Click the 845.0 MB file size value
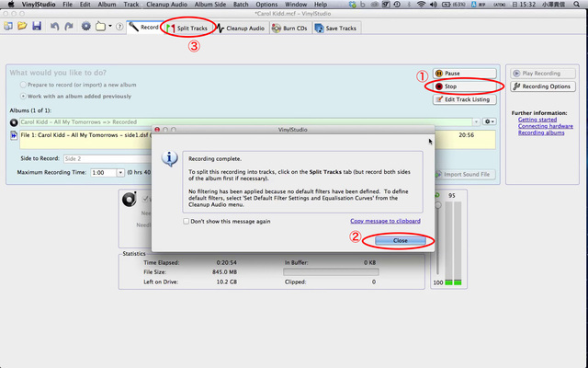 tap(224, 272)
